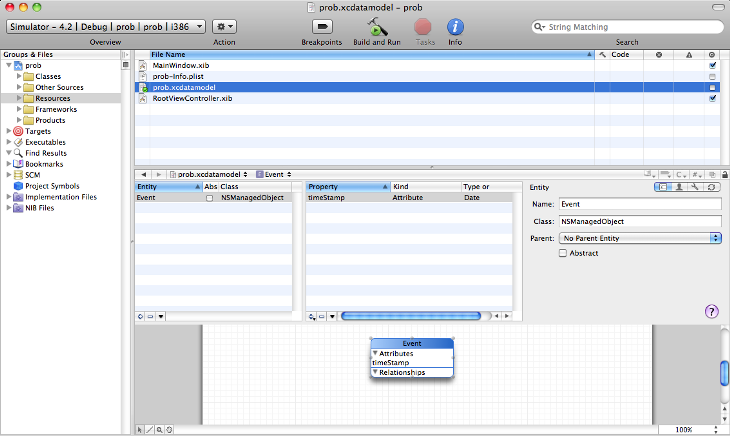
Task: Go forward in editor history
Action: (158, 174)
